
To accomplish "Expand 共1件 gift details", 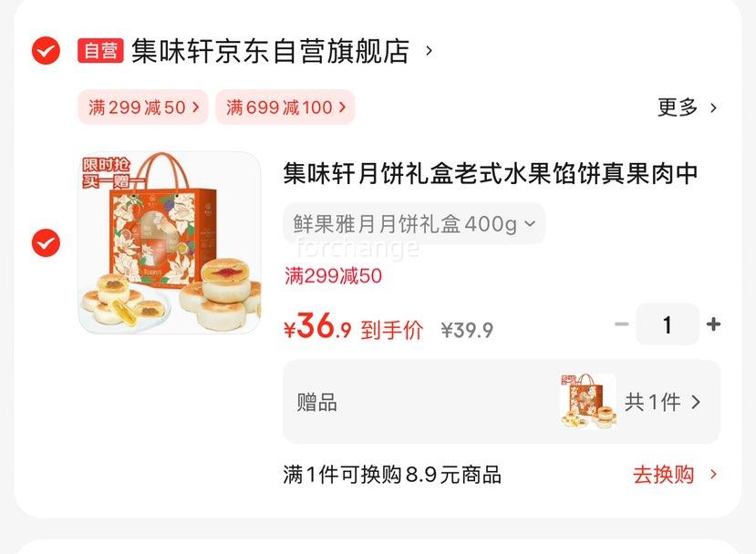I will point(662,402).
